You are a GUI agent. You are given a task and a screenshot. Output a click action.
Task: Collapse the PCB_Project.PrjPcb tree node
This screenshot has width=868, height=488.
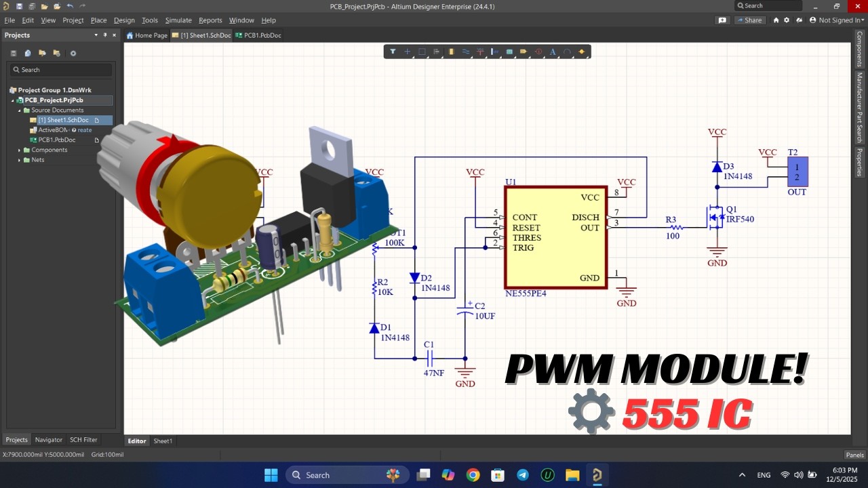(13, 100)
